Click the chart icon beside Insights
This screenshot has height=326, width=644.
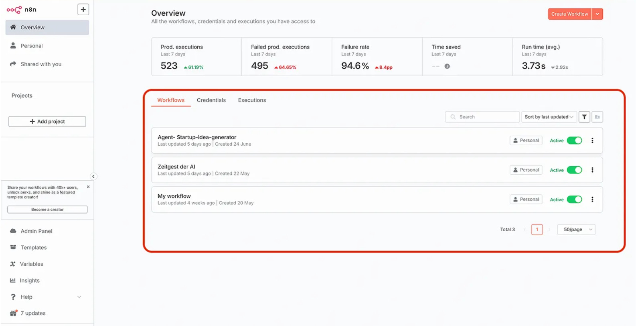click(13, 280)
